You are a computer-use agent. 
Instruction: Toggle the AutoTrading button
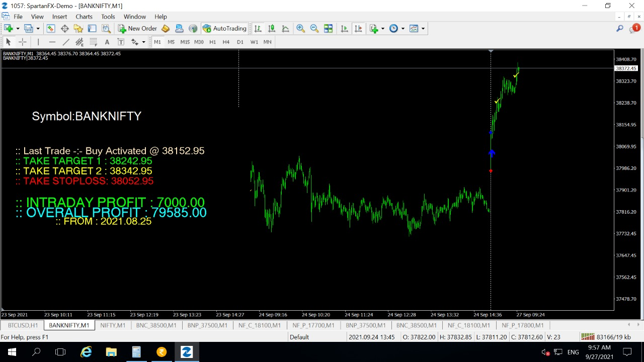[224, 29]
